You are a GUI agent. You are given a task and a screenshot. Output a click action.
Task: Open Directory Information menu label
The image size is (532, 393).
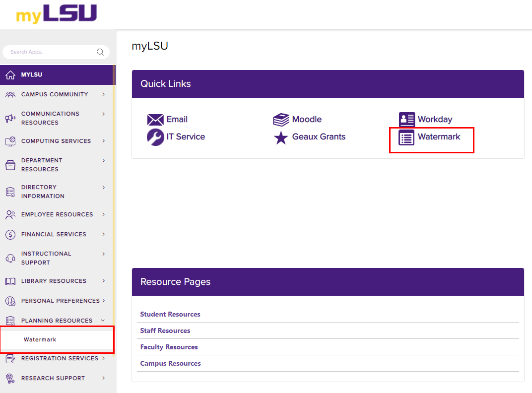[43, 192]
